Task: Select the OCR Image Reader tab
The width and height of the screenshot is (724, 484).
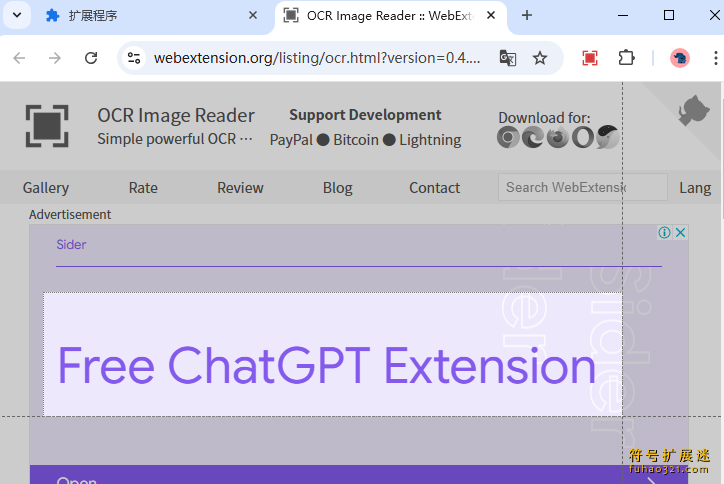Action: coord(390,16)
